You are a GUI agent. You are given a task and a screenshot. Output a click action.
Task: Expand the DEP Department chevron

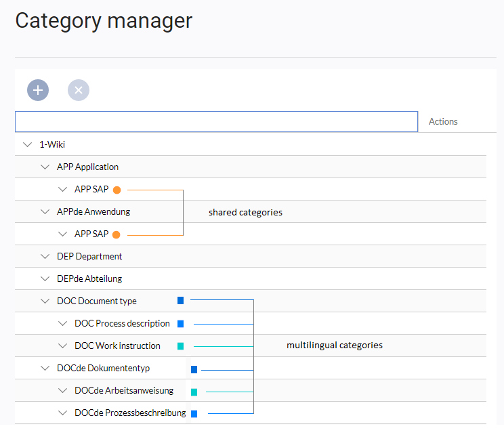tap(45, 257)
